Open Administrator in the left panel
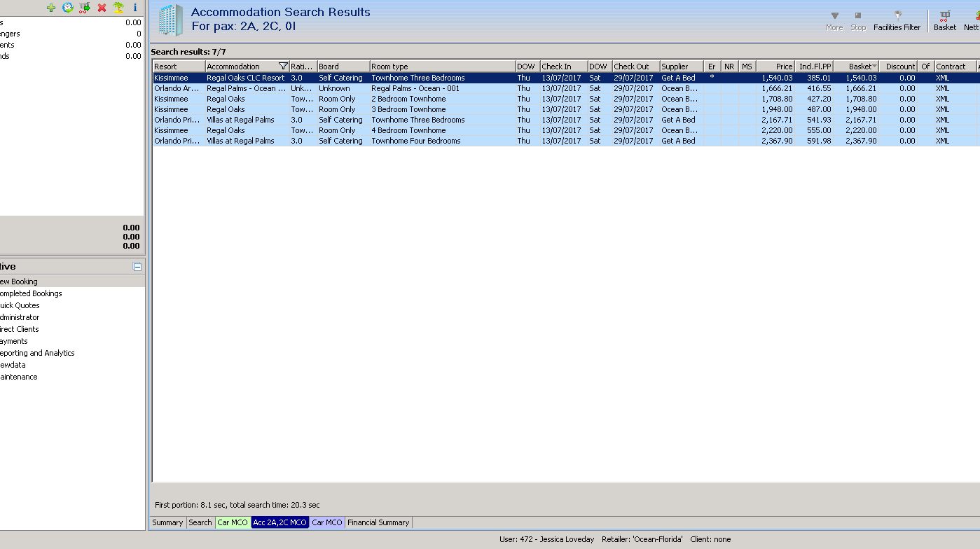Viewport: 980px width, 549px height. 20,317
